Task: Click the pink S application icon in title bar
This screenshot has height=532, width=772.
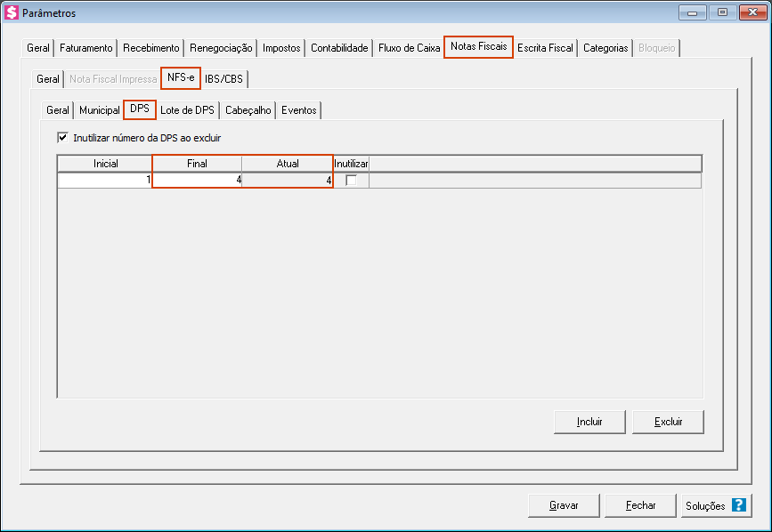Action: click(x=12, y=13)
